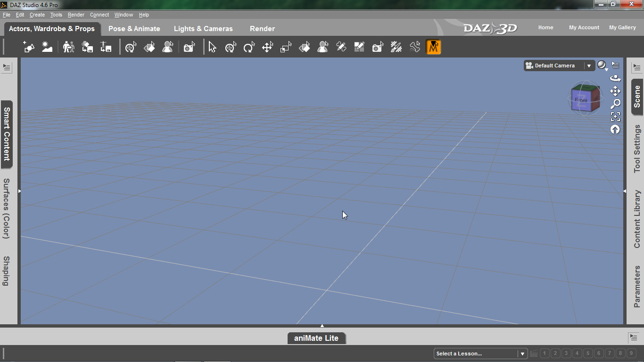Open the Default Camera view dropdown
This screenshot has height=362, width=644.
[x=559, y=66]
